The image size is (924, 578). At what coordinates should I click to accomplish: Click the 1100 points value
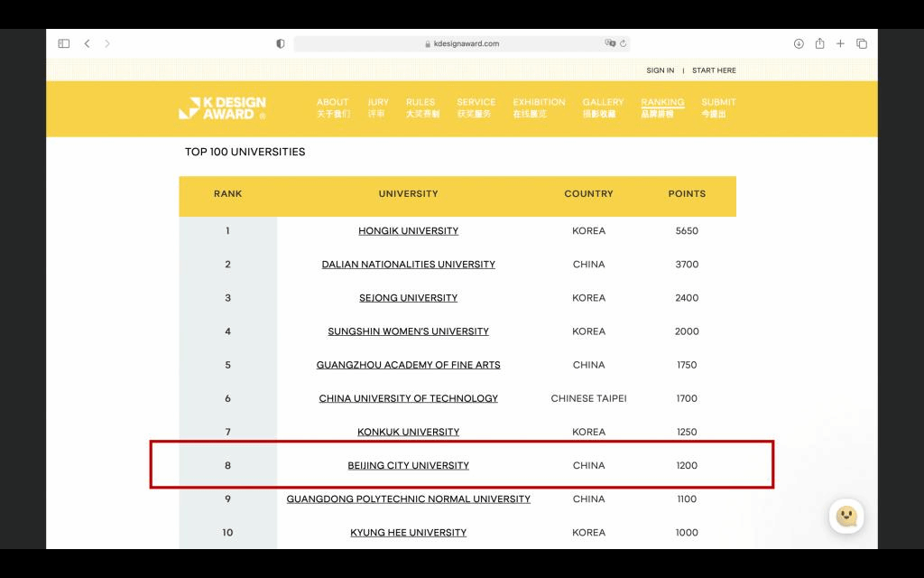tap(687, 499)
